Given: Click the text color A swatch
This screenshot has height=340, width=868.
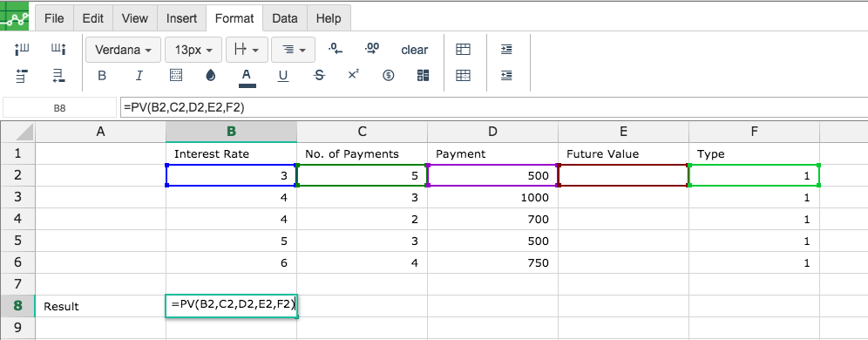Looking at the screenshot, I should point(247,77).
